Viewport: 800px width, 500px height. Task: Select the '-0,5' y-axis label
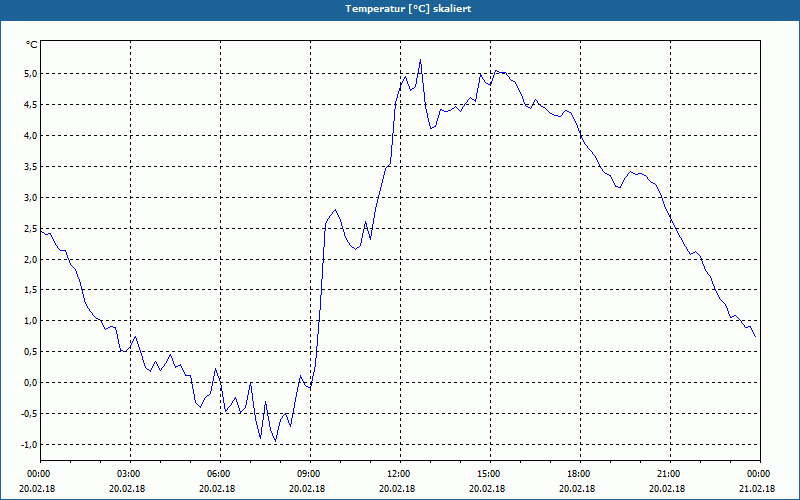pyautogui.click(x=30, y=414)
